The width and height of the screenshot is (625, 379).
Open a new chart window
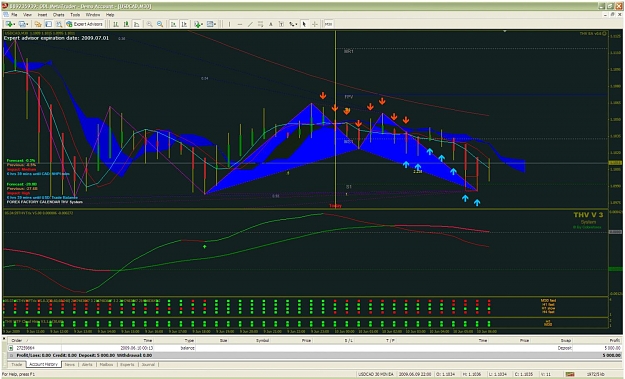pyautogui.click(x=9, y=24)
